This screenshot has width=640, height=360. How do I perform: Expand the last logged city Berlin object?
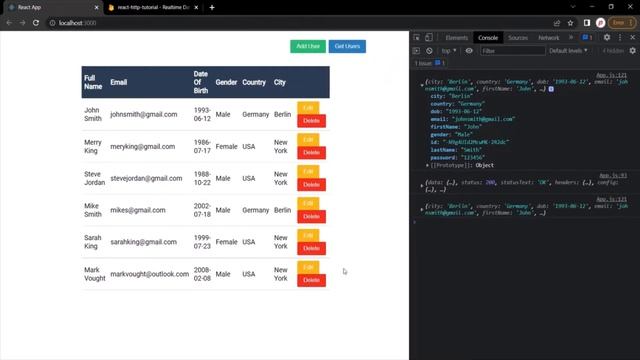(422, 209)
